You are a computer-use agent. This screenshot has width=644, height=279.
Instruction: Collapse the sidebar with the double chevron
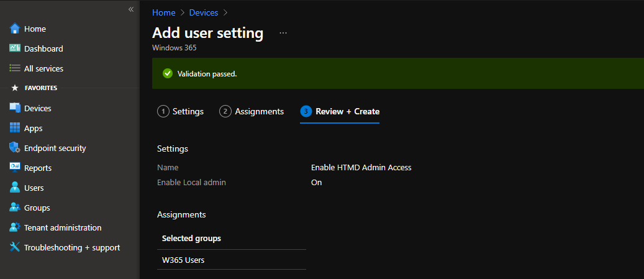click(131, 9)
